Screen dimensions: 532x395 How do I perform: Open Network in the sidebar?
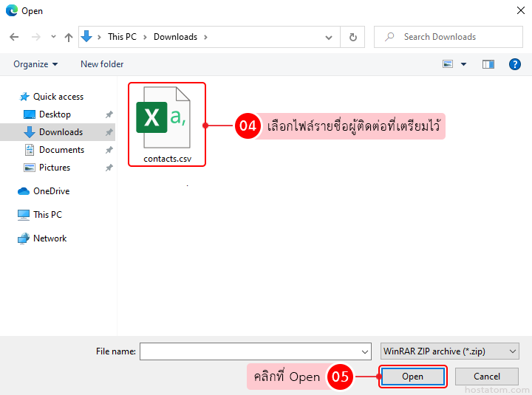pos(50,238)
